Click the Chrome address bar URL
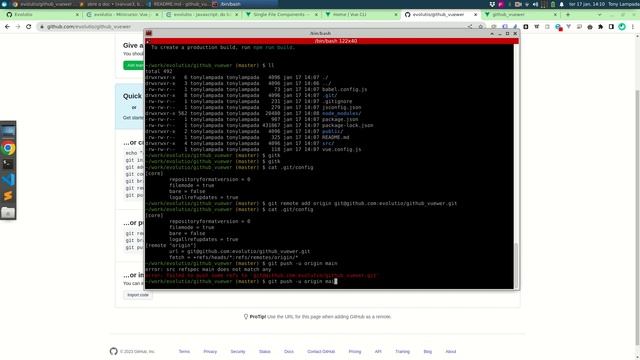Screen dimensions: 640x360 [89, 27]
